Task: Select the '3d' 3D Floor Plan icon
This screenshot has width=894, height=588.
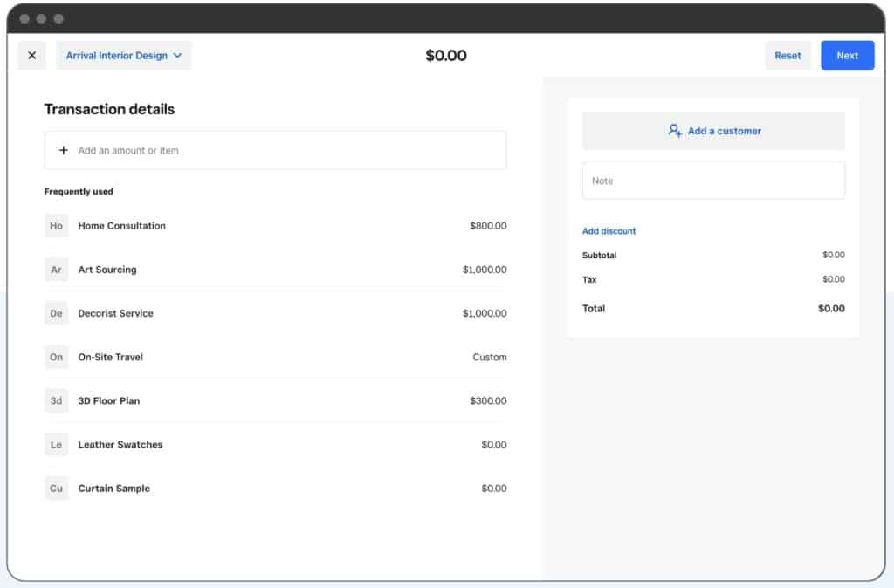Action: [x=56, y=400]
